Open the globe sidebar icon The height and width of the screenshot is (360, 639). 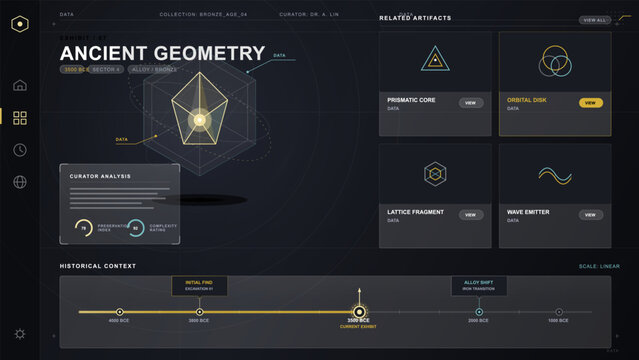(x=20, y=182)
